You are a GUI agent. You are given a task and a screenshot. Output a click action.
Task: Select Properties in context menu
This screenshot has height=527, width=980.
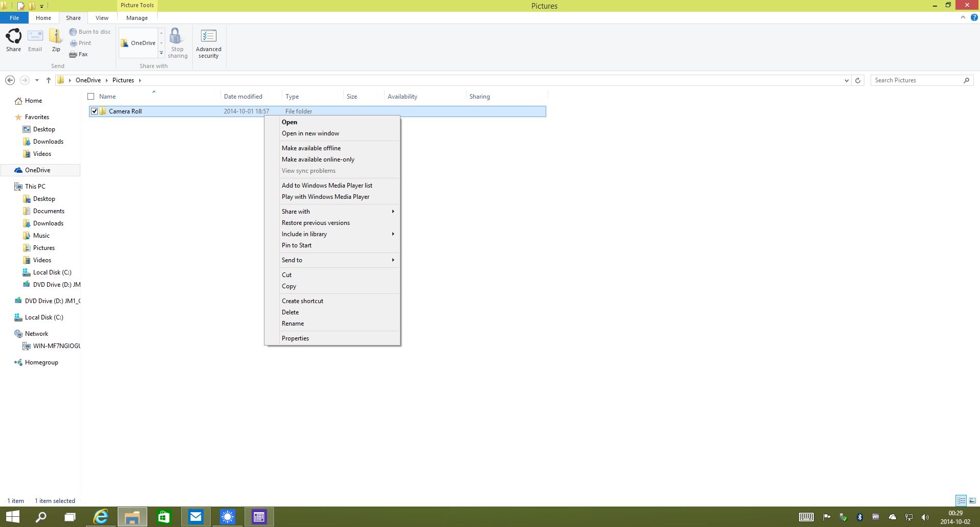point(332,338)
